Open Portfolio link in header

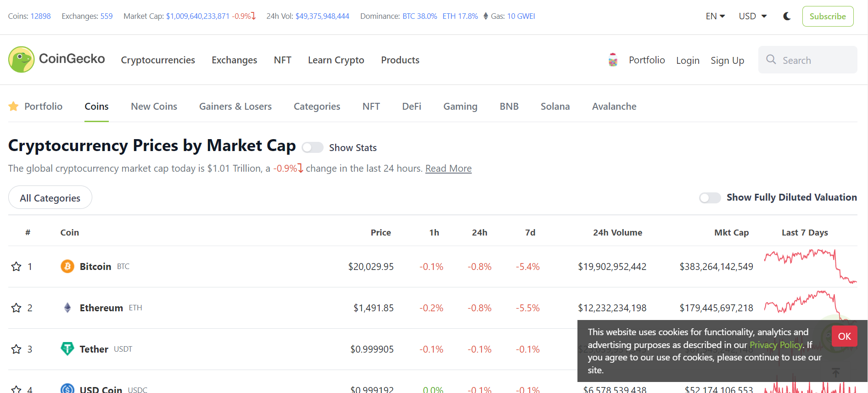(647, 60)
